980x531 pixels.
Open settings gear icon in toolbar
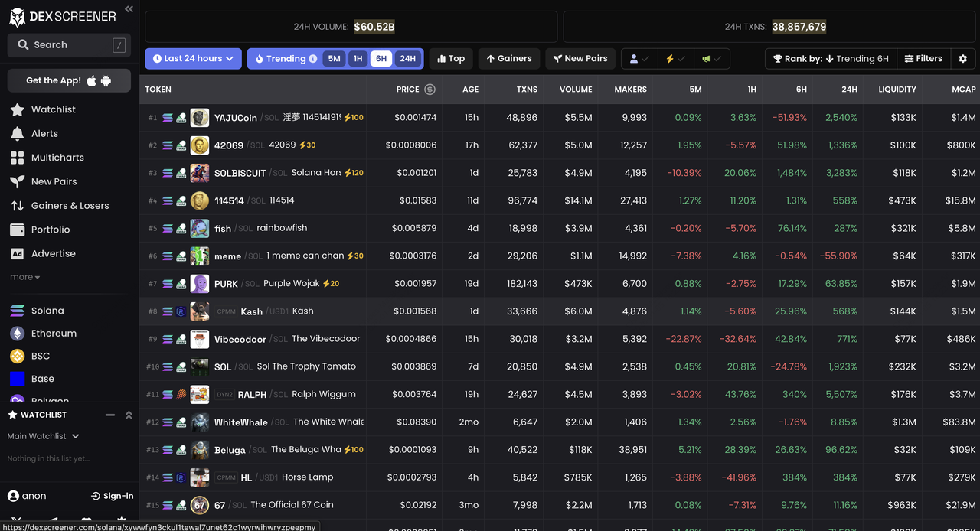pyautogui.click(x=962, y=59)
